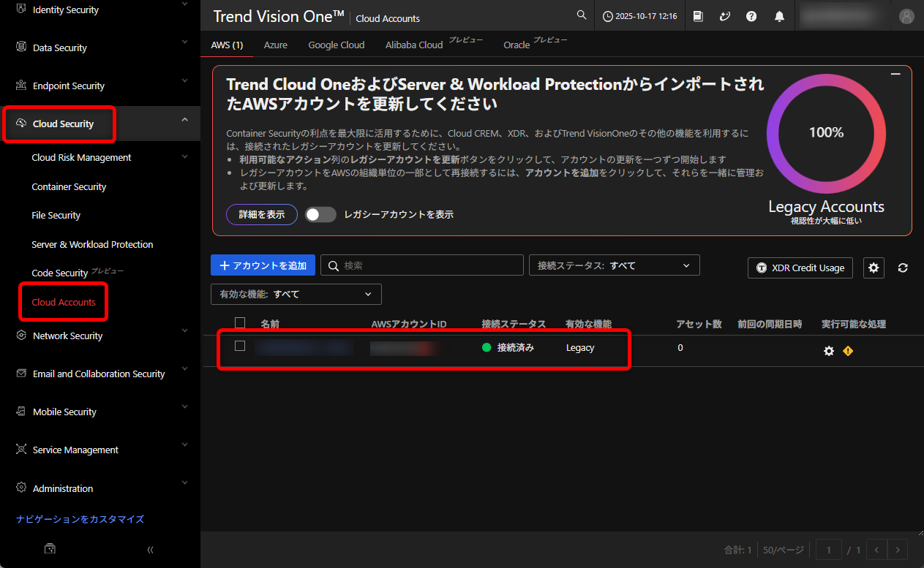
Task: Open the notifications bell icon
Action: tap(779, 16)
